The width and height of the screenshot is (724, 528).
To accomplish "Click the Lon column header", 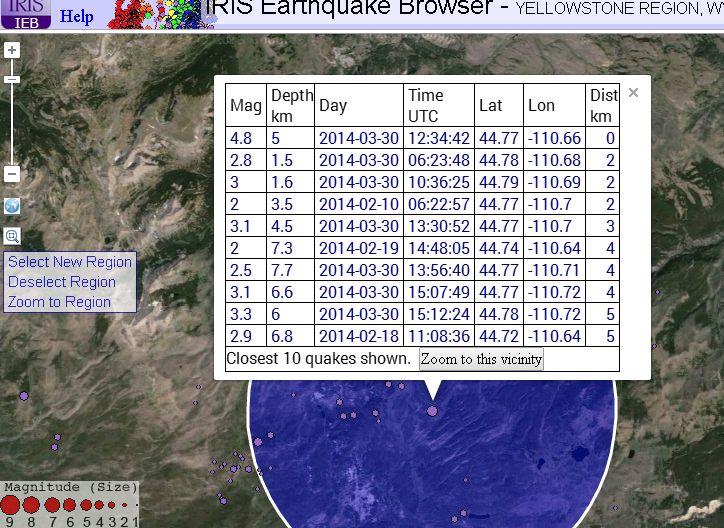I will [555, 105].
